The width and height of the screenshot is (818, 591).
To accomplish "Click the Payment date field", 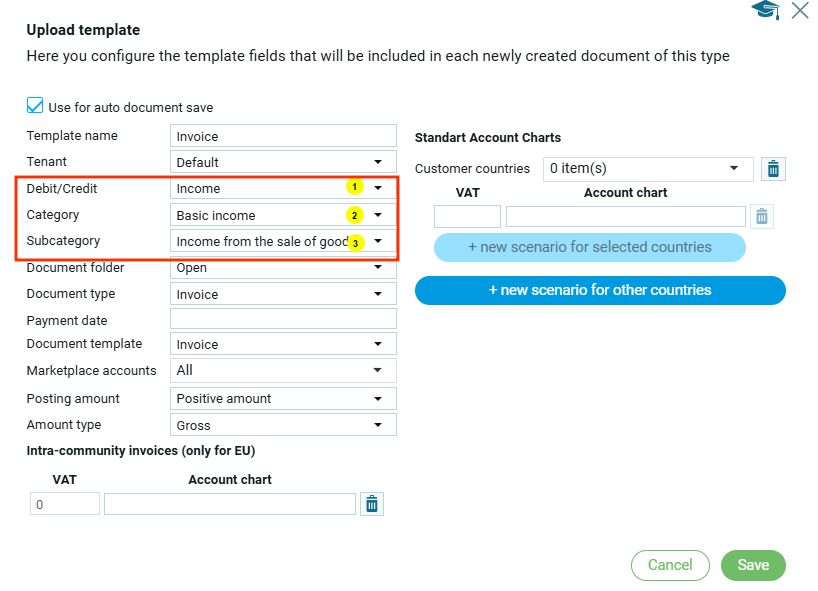I will tap(283, 319).
